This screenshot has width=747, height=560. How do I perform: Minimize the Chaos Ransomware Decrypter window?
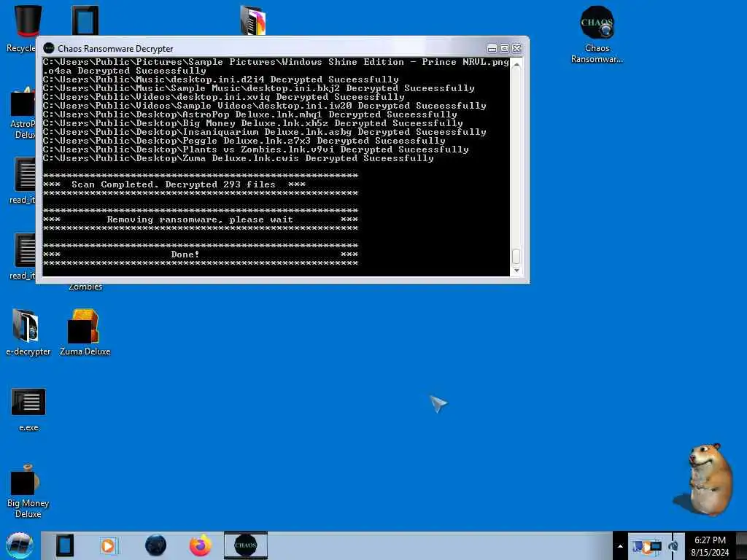tap(492, 48)
